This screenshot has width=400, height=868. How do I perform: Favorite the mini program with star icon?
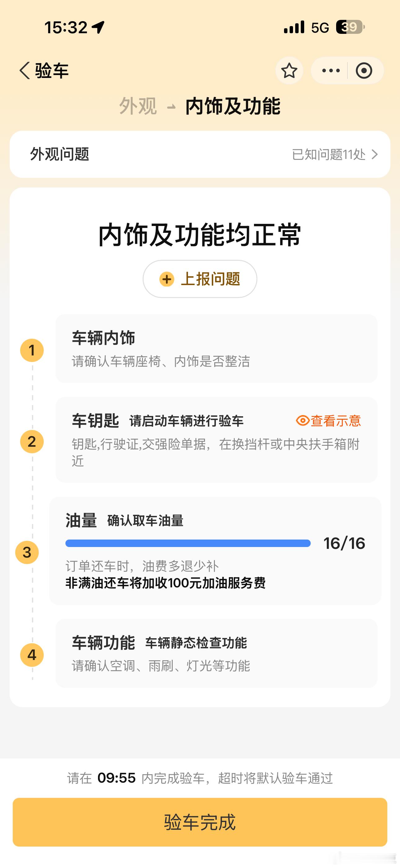pyautogui.click(x=289, y=70)
